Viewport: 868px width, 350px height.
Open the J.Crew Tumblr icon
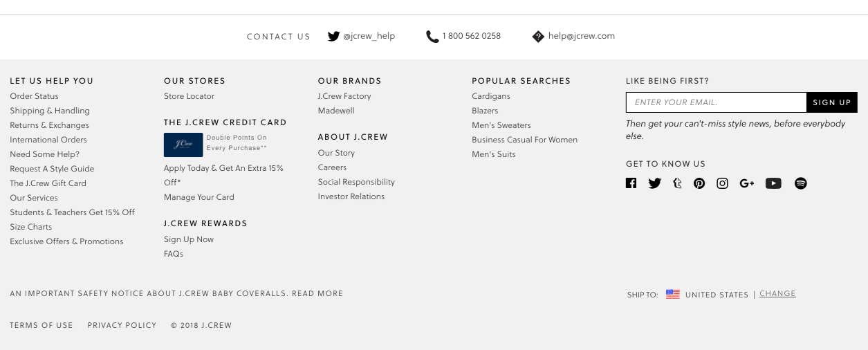(677, 183)
